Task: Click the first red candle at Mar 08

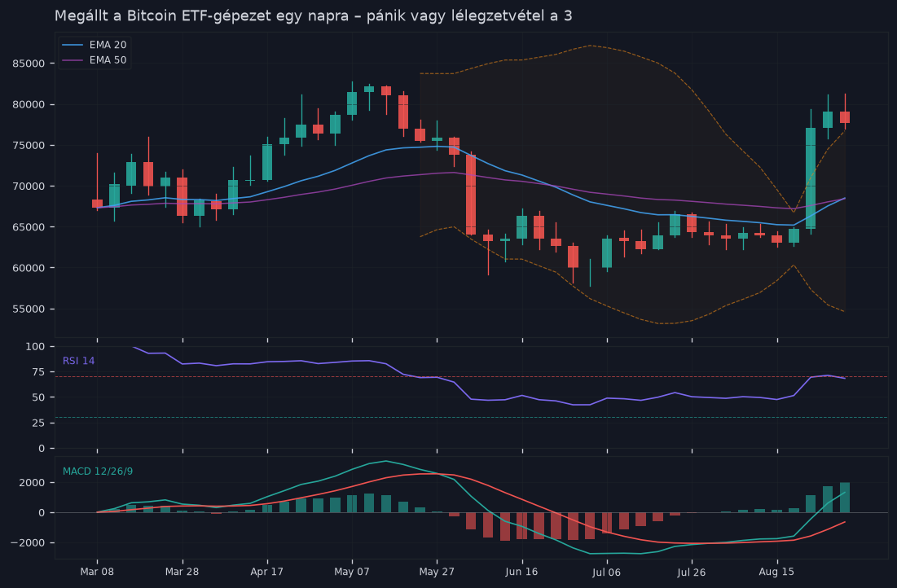Action: click(x=97, y=204)
